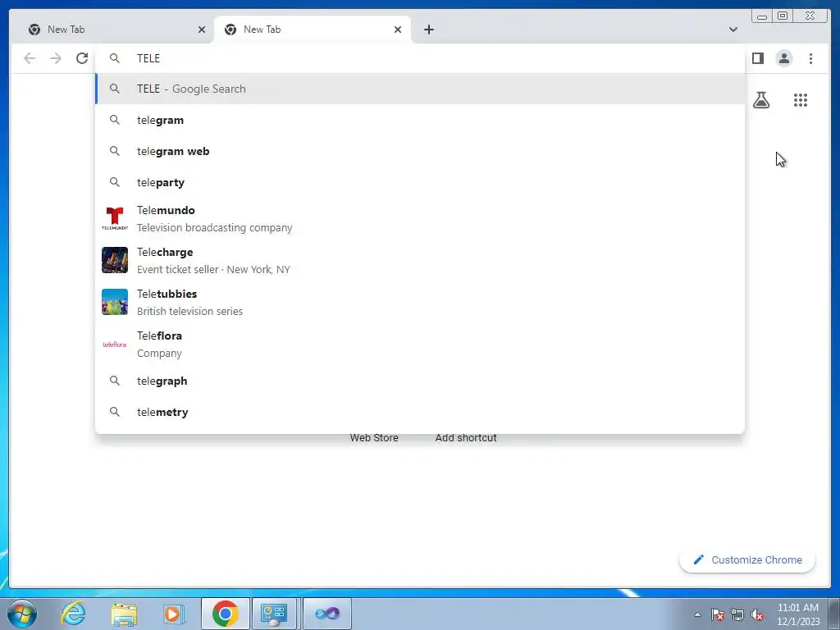Screen dimensions: 840x630
Task: Click the Chrome Labs flask icon
Action: [x=761, y=100]
